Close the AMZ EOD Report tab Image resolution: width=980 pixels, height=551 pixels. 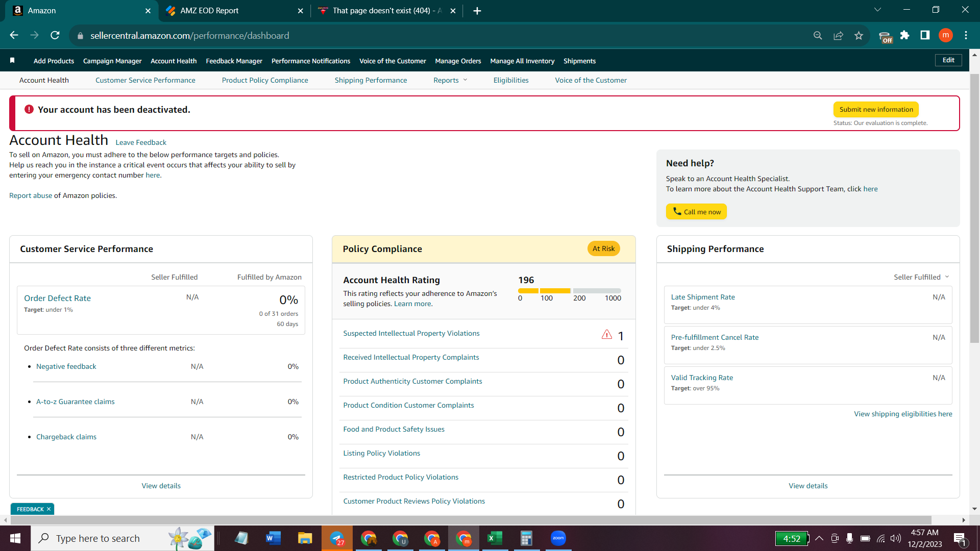click(300, 11)
